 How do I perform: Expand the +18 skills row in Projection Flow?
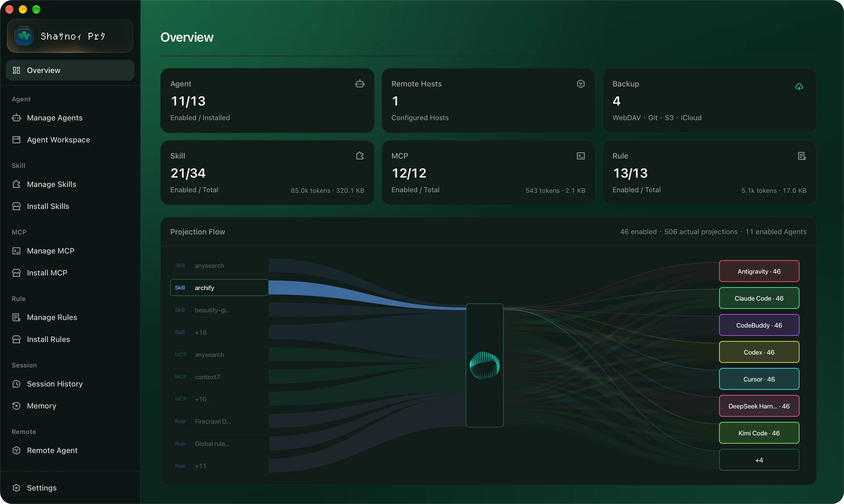(219, 332)
